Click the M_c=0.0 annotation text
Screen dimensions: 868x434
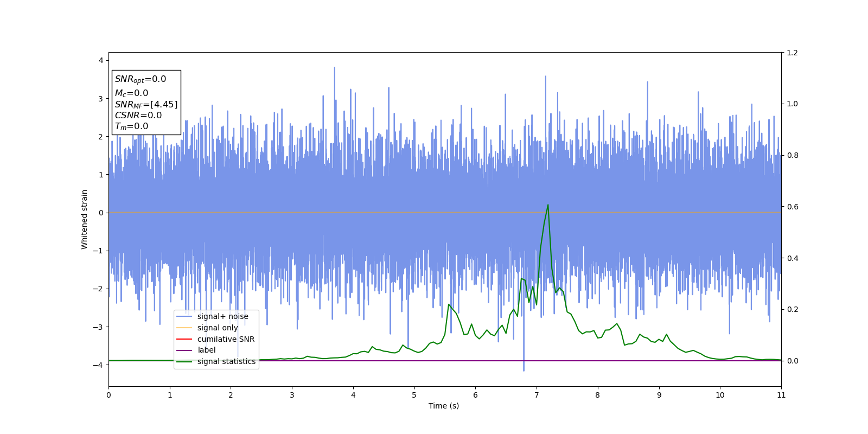pyautogui.click(x=131, y=93)
